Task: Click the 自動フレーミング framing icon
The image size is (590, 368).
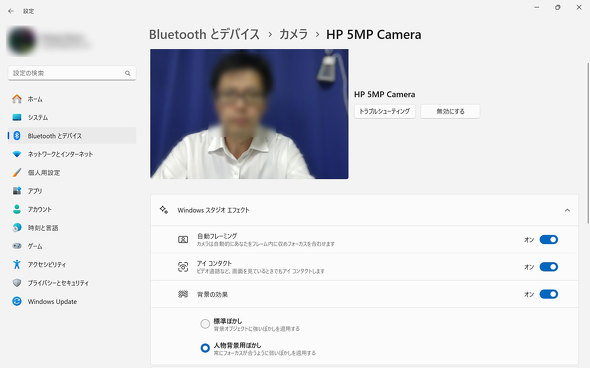Action: point(183,240)
